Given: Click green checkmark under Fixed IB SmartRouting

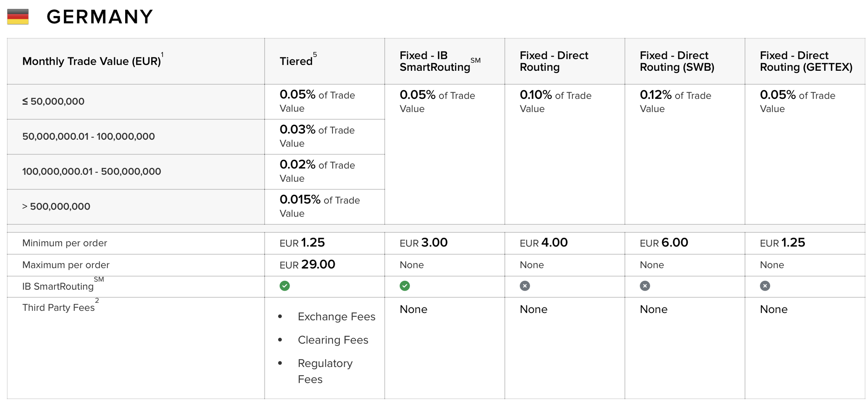Looking at the screenshot, I should (x=405, y=286).
